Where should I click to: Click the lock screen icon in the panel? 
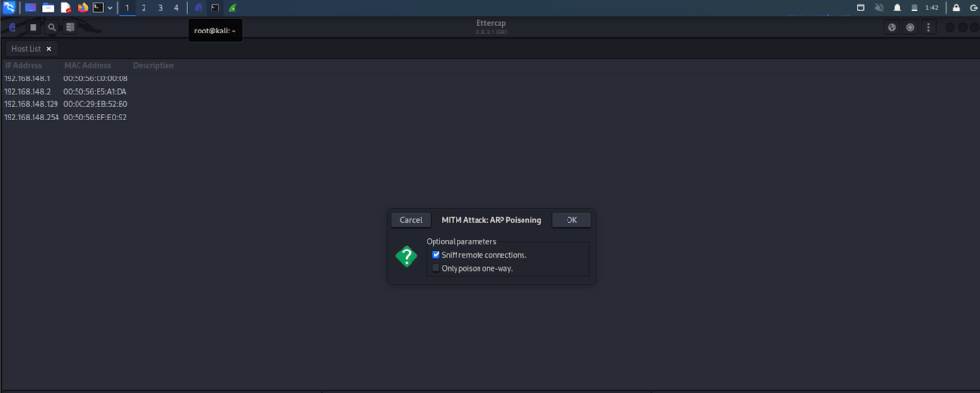click(x=956, y=8)
